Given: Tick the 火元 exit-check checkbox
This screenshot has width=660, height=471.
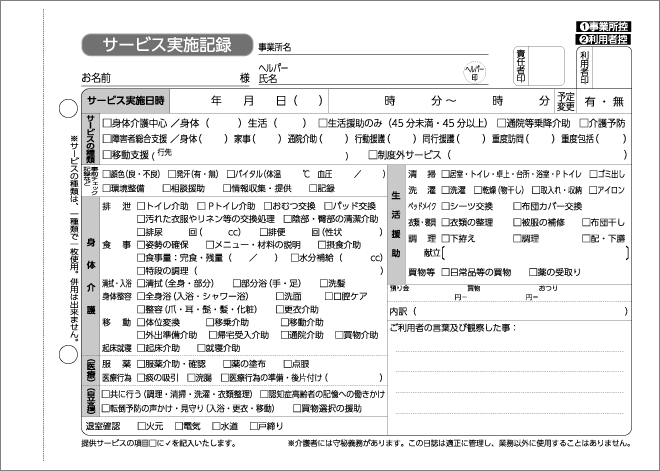Looking at the screenshot, I should (142, 426).
